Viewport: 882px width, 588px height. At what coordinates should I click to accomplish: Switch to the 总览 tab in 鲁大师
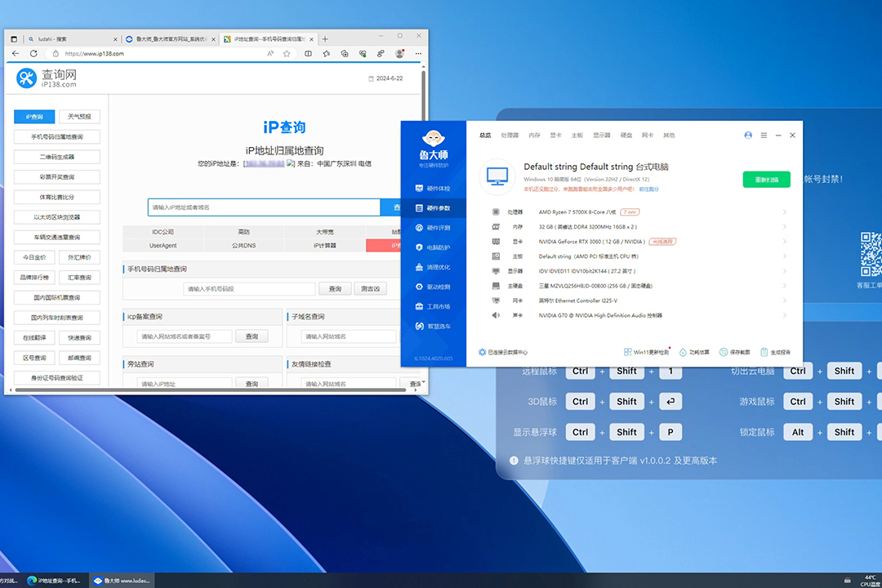point(485,135)
